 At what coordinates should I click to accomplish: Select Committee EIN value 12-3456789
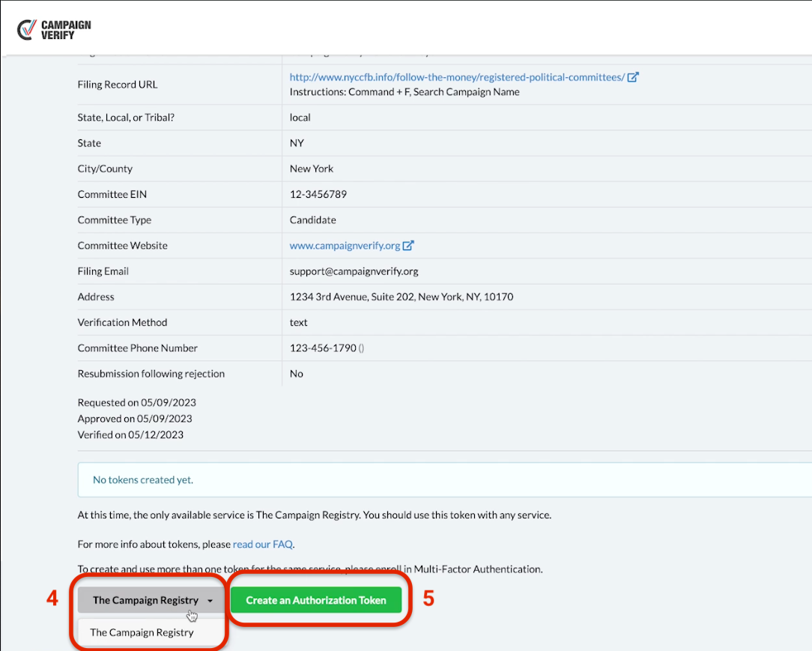pos(318,194)
